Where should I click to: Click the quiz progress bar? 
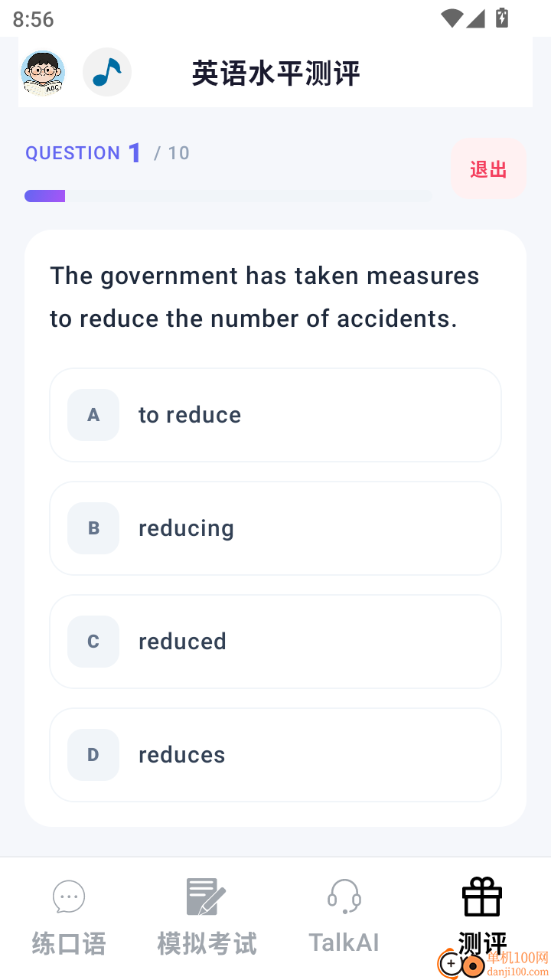click(228, 196)
